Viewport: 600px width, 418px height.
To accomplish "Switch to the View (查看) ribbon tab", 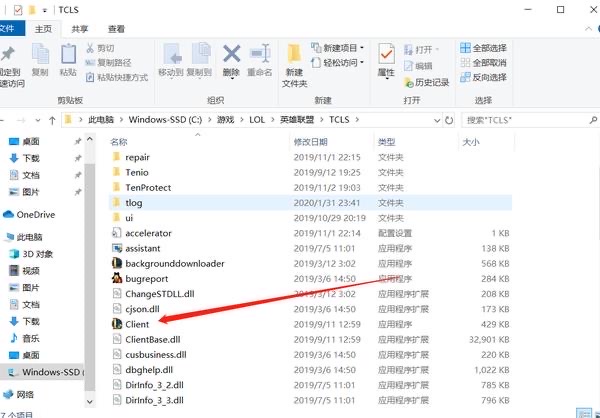I will [x=117, y=29].
